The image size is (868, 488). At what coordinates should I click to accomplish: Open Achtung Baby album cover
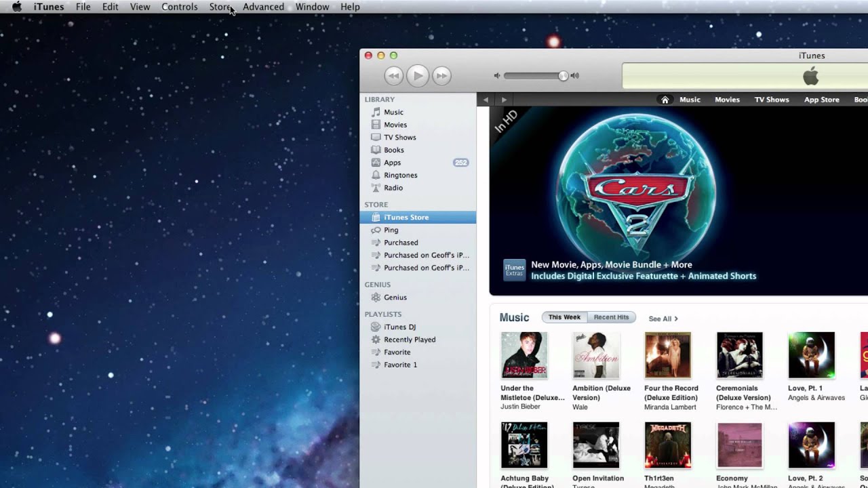click(524, 445)
